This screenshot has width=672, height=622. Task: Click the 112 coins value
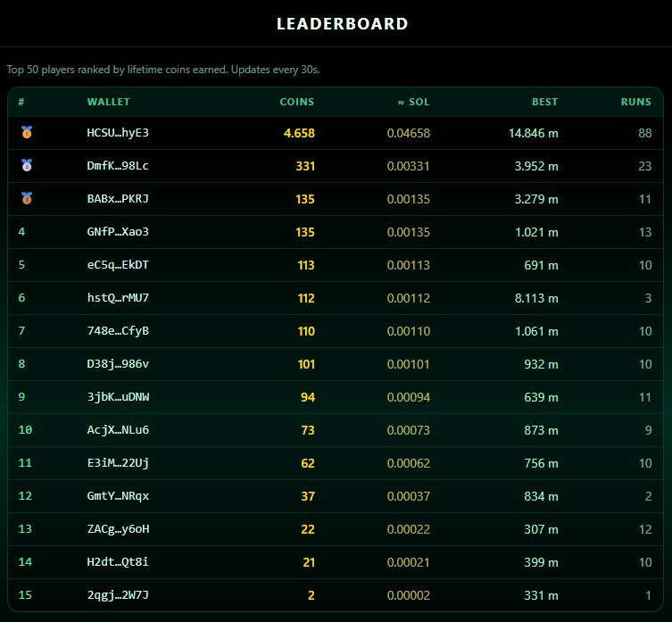pyautogui.click(x=306, y=298)
